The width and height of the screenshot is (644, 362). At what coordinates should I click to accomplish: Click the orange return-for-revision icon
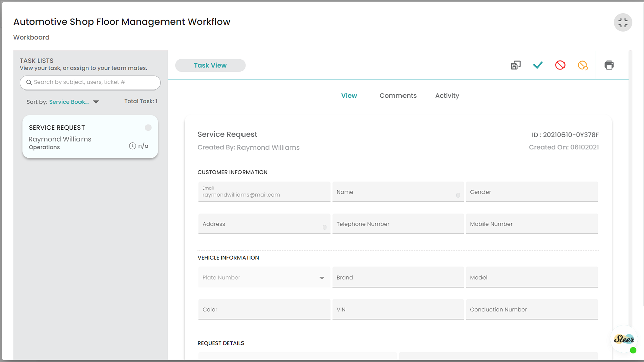click(x=583, y=65)
